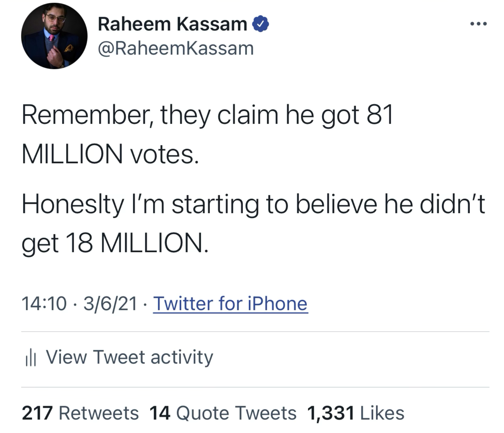Select View Tweet activity
This screenshot has width=504, height=433.
pyautogui.click(x=129, y=357)
